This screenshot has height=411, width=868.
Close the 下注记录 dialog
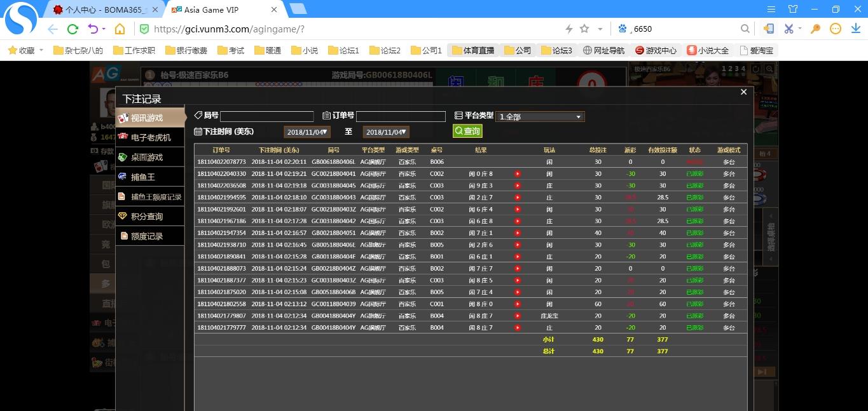(x=743, y=92)
